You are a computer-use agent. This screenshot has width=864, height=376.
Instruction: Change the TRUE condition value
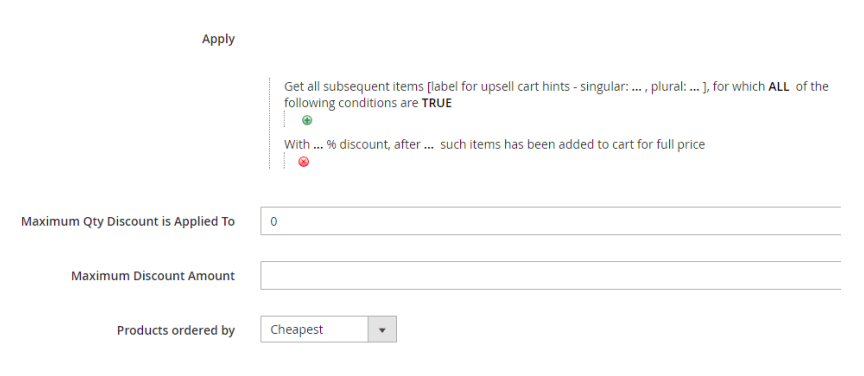[x=436, y=103]
